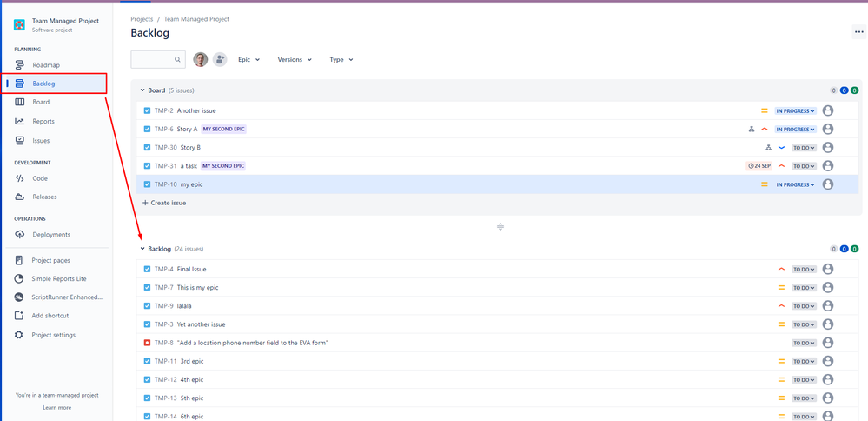Collapse the Board section
868x421 pixels.
142,90
